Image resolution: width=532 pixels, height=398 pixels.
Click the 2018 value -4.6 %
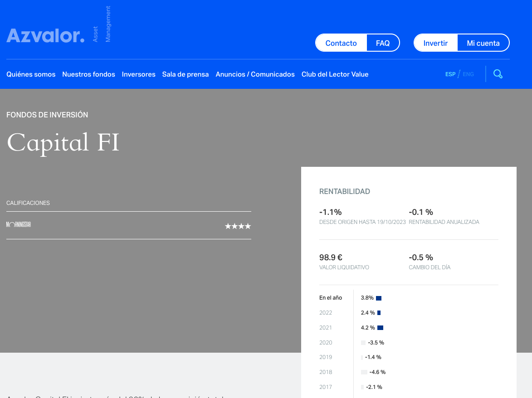pyautogui.click(x=377, y=372)
